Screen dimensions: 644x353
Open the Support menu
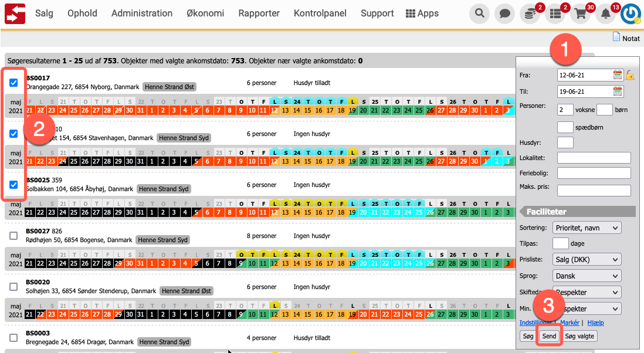click(x=377, y=13)
